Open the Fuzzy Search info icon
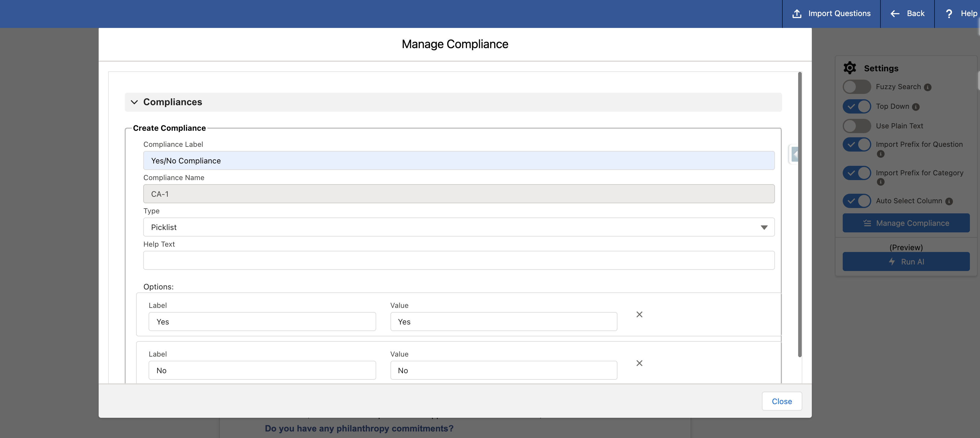 [x=928, y=88]
